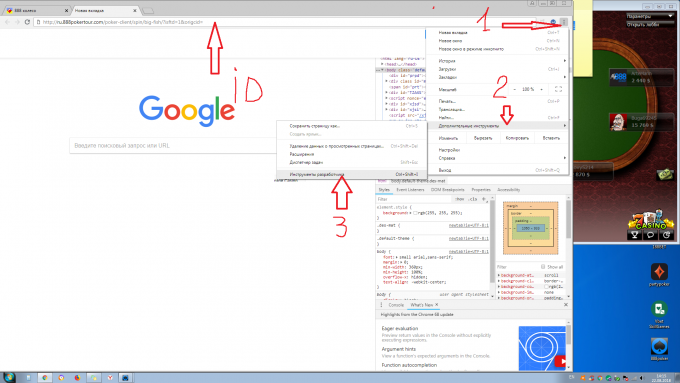Click the browser forward arrow

[17, 22]
